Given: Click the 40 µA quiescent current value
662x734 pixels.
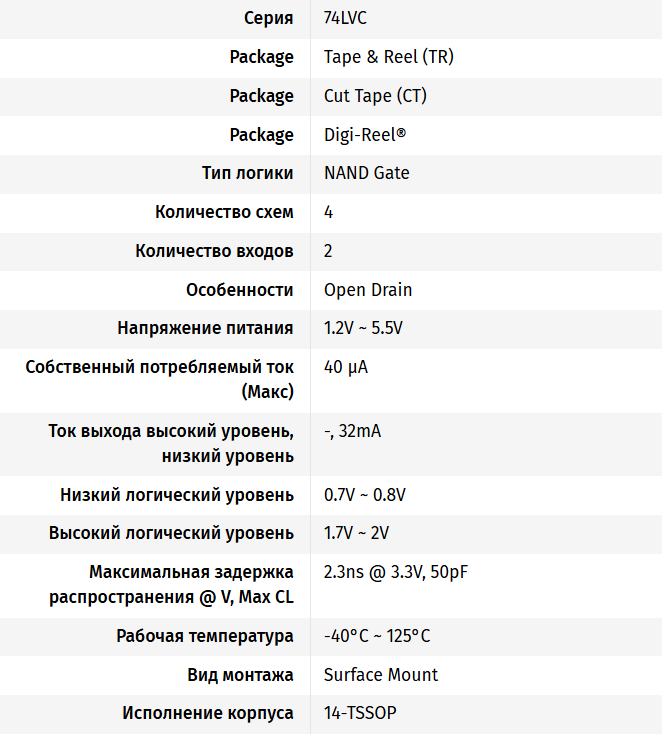Looking at the screenshot, I should (346, 367).
